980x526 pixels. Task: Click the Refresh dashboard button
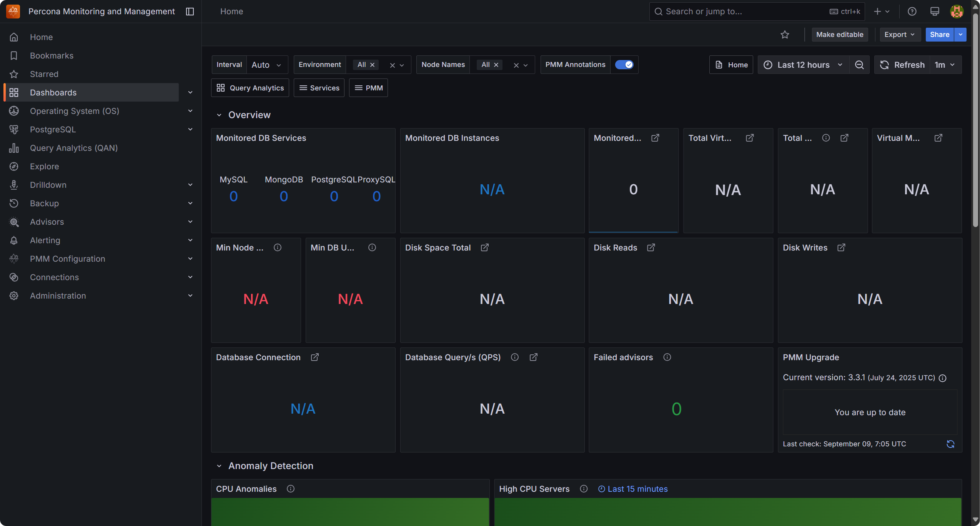pyautogui.click(x=902, y=65)
